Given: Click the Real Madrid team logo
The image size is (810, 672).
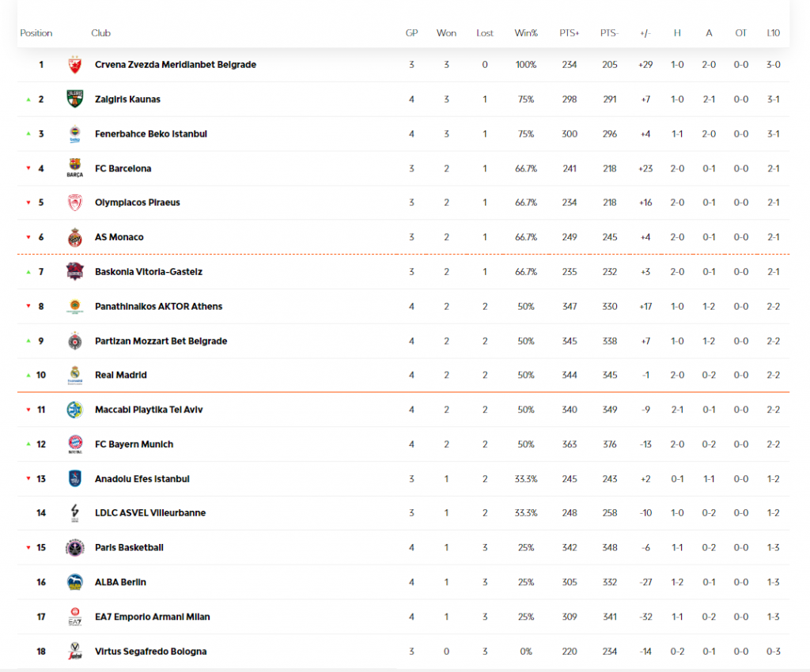Looking at the screenshot, I should [x=75, y=376].
